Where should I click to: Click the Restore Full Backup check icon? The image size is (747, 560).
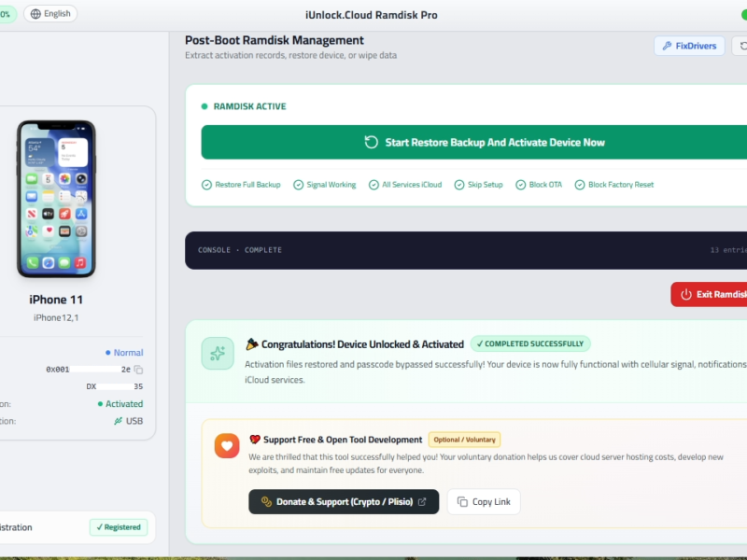206,185
